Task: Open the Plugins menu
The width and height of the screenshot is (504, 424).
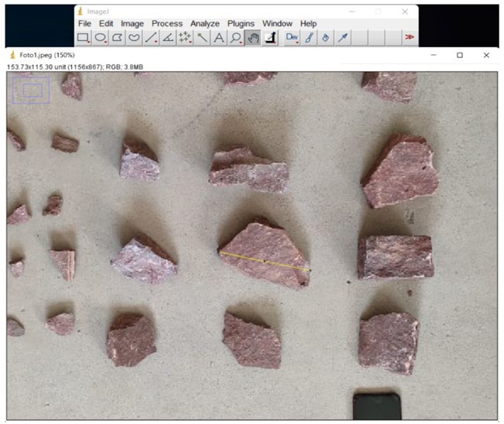Action: 241,24
